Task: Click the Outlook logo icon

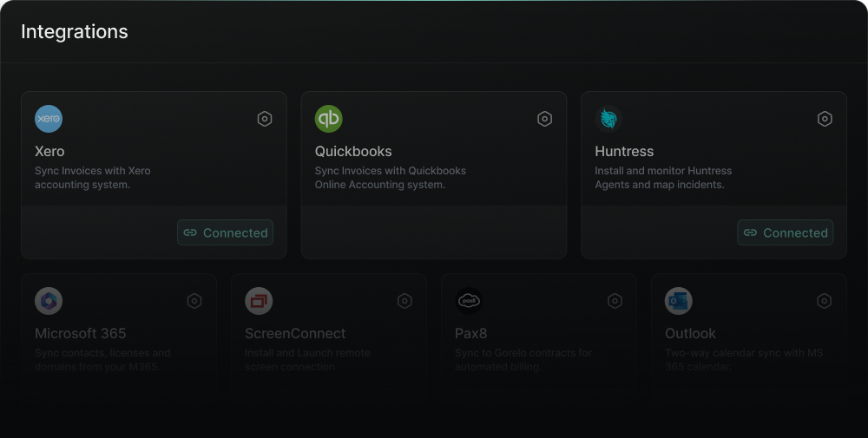Action: pos(679,301)
